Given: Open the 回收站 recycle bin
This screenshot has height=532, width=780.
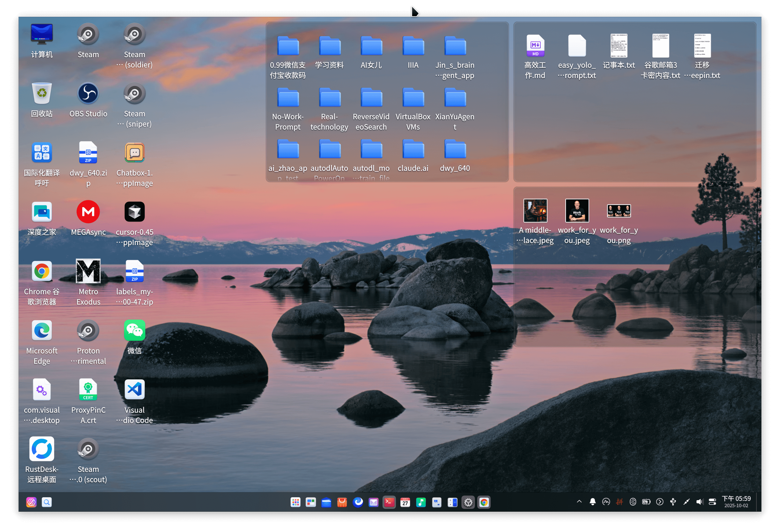Looking at the screenshot, I should pos(42,94).
